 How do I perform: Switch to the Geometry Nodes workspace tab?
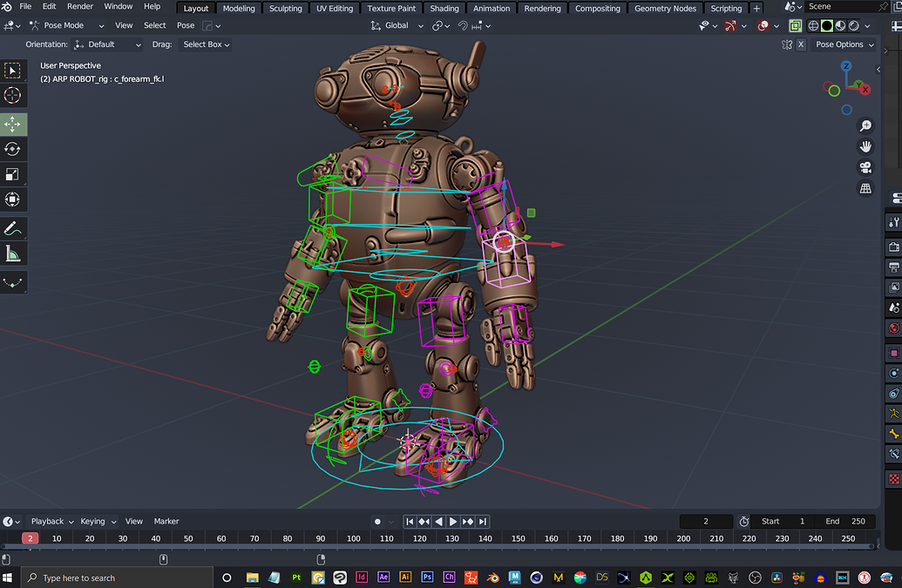(665, 9)
